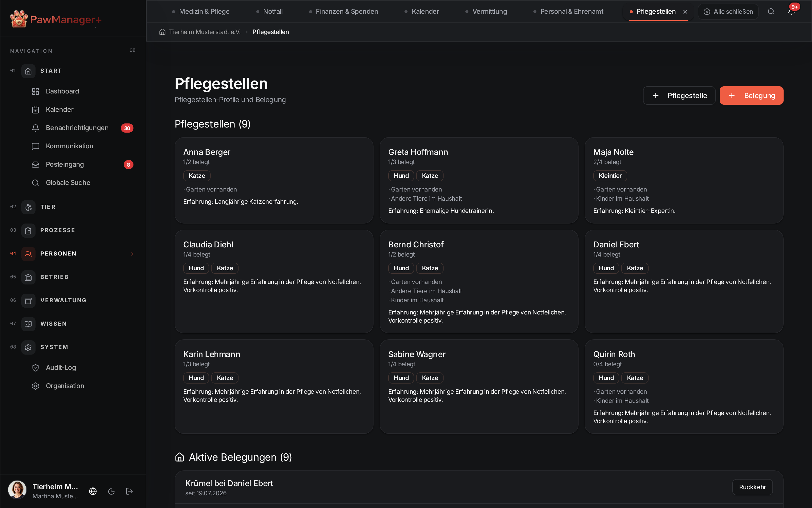Open Anna Berger foster card
Screen dimensions: 812x508
274,180
